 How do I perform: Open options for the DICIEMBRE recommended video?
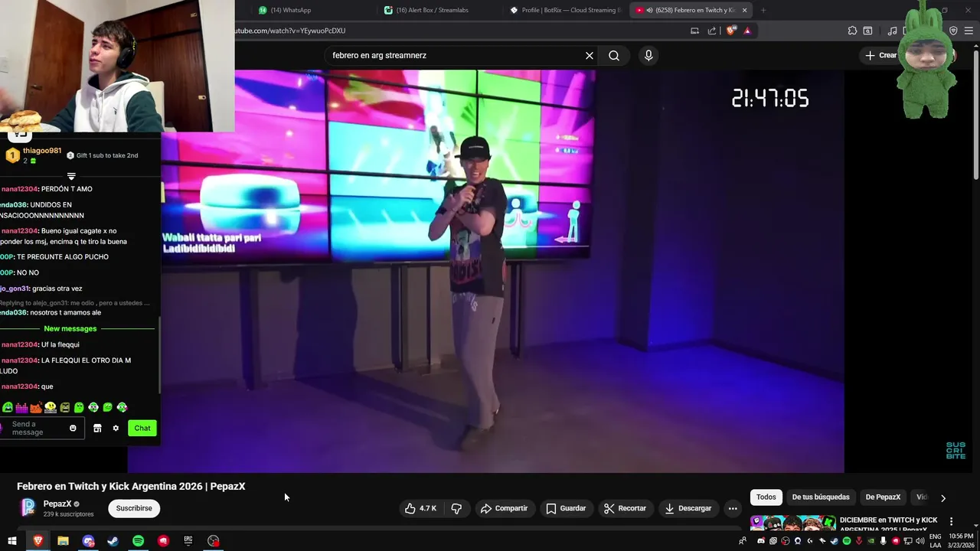pos(952,521)
